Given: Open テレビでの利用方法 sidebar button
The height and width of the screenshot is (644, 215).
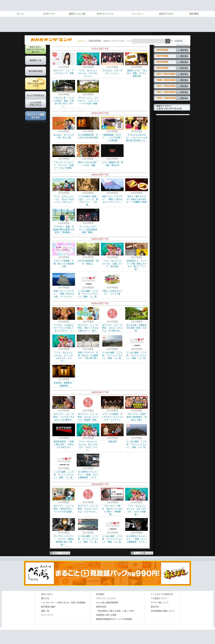Looking at the screenshot, I should (35, 95).
